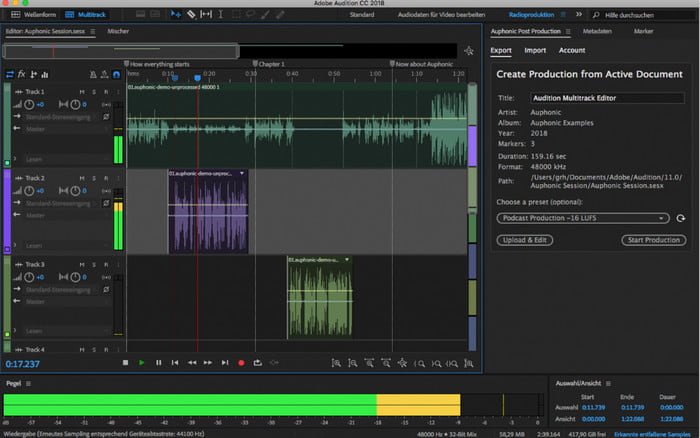Switch to Metadaten panel tab
This screenshot has height=438, width=700.
pos(597,31)
